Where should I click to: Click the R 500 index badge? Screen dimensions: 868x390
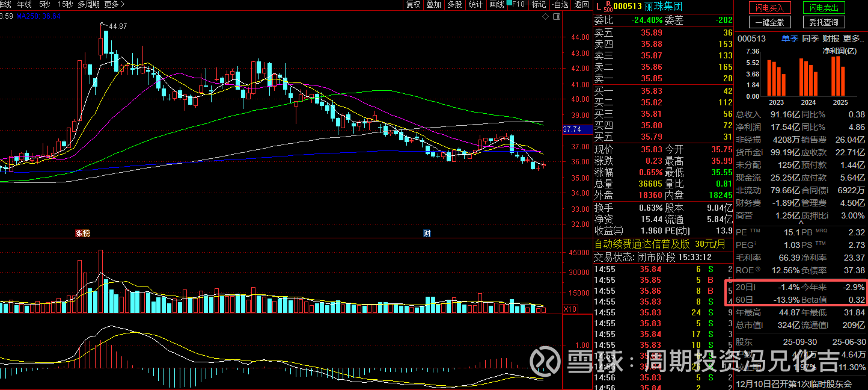[x=608, y=7]
